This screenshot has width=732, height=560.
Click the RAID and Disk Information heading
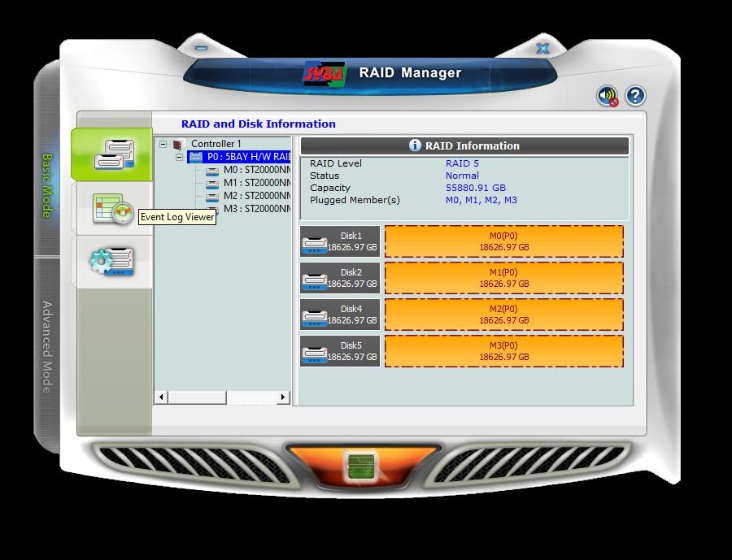pyautogui.click(x=258, y=124)
